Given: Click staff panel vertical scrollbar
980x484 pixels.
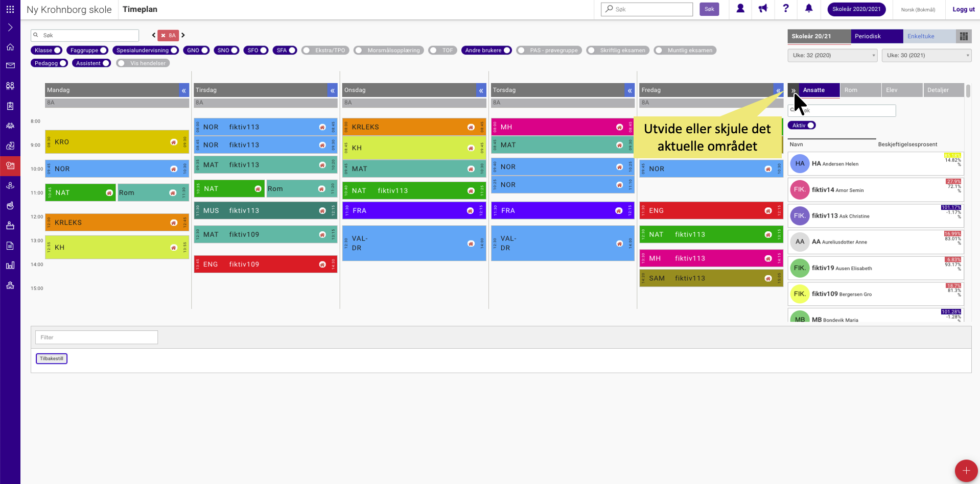Looking at the screenshot, I should click(x=968, y=91).
